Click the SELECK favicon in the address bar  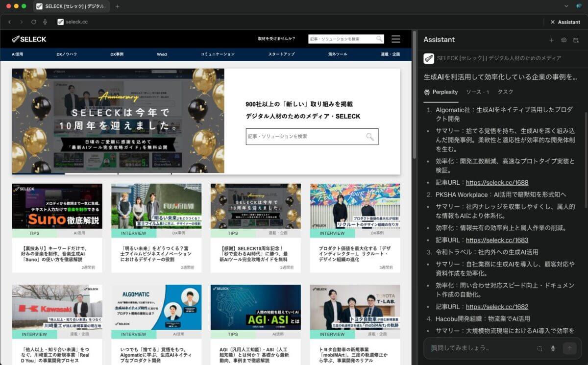60,22
